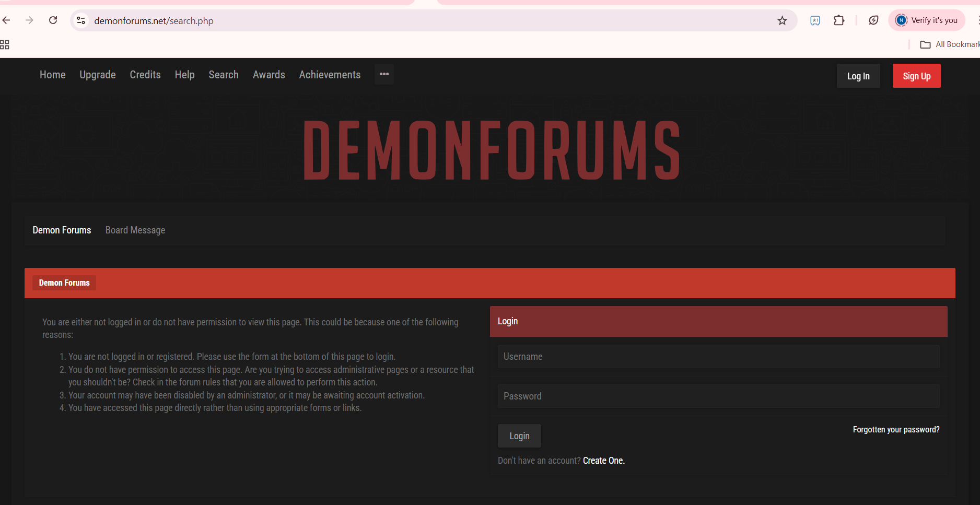Viewport: 980px width, 505px height.
Task: Click Verify it's you profile chip
Action: click(927, 20)
